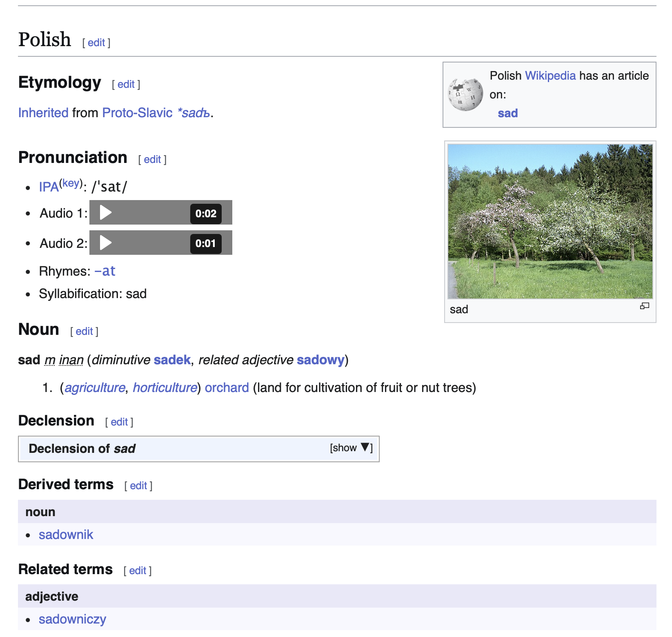This screenshot has height=637, width=672.
Task: Edit the Related terms section
Action: pyautogui.click(x=138, y=570)
